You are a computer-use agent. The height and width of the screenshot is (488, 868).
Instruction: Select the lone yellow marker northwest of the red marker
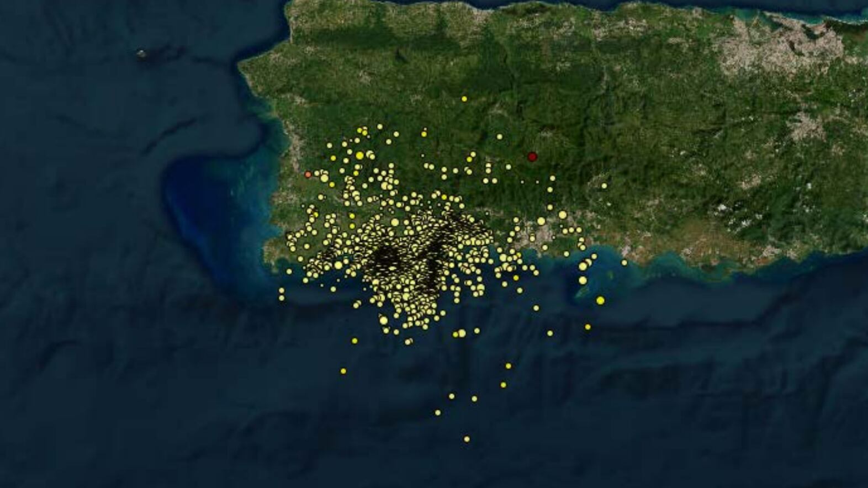coord(500,136)
